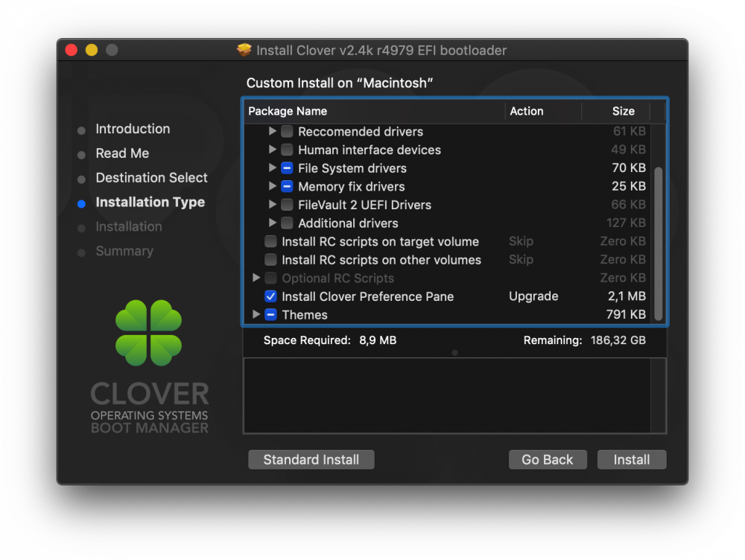The width and height of the screenshot is (745, 560).
Task: Go to the Read Me step
Action: tap(122, 153)
